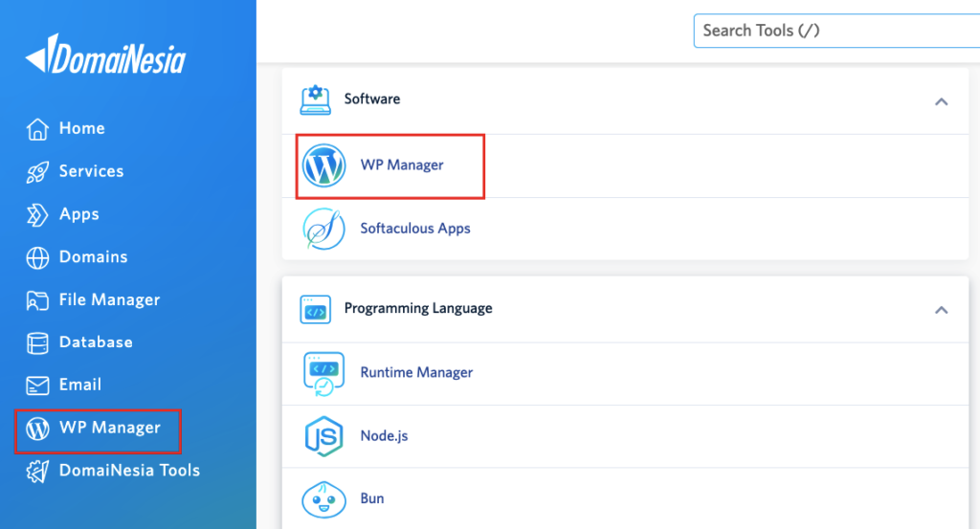Click the Software section laptop icon
Viewport: 980px width, 529px height.
316,99
